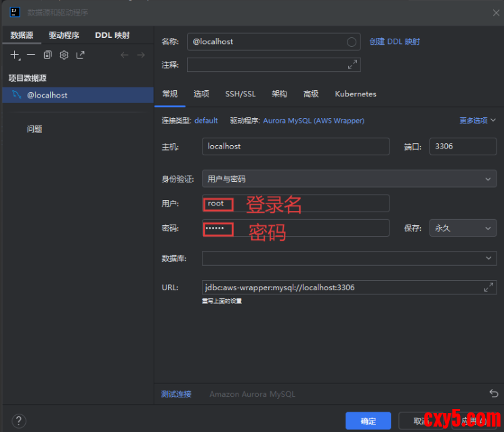Expand the 注释 comment field with its arrow icon

[352, 64]
